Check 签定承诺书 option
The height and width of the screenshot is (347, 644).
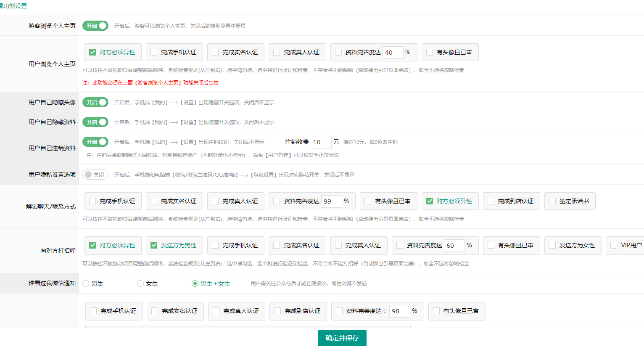(552, 201)
